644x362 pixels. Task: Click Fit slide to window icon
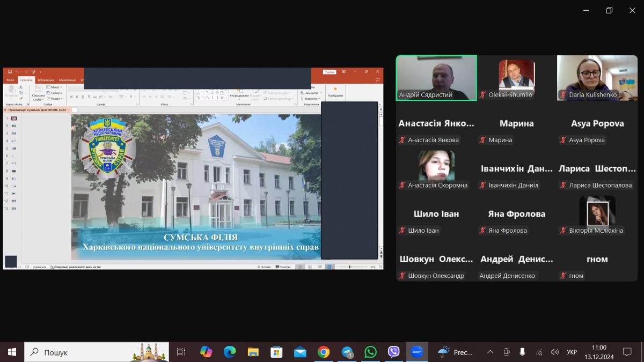[x=380, y=267]
